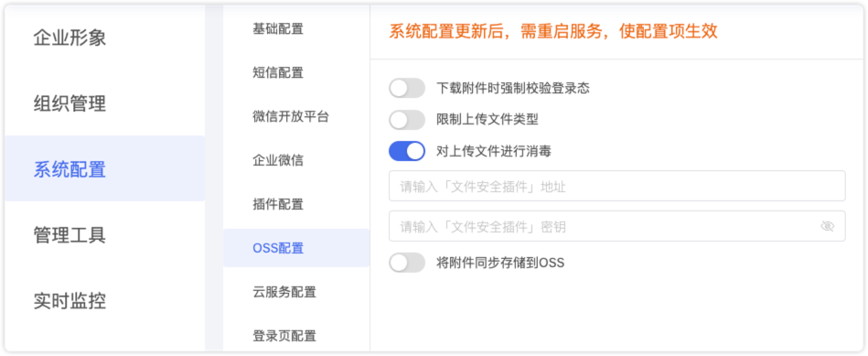This screenshot has height=356, width=868.
Task: Select the OSS配置 submenu item
Action: (296, 248)
